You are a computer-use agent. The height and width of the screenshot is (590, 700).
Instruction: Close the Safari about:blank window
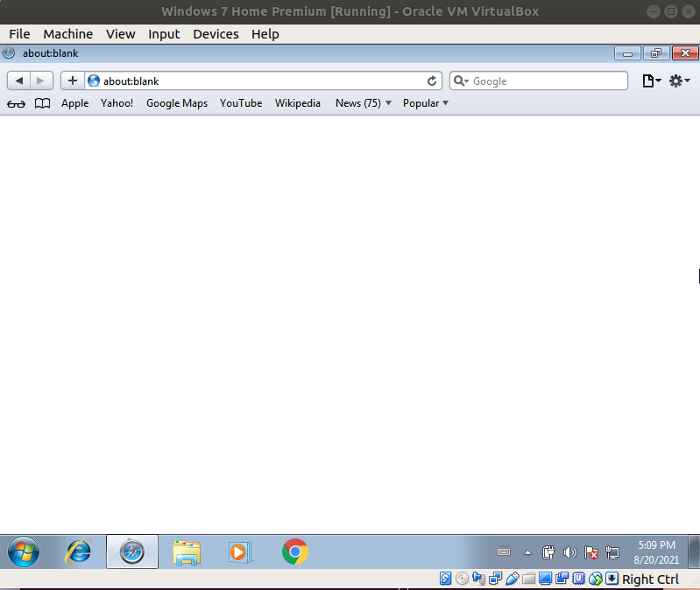pyautogui.click(x=685, y=53)
